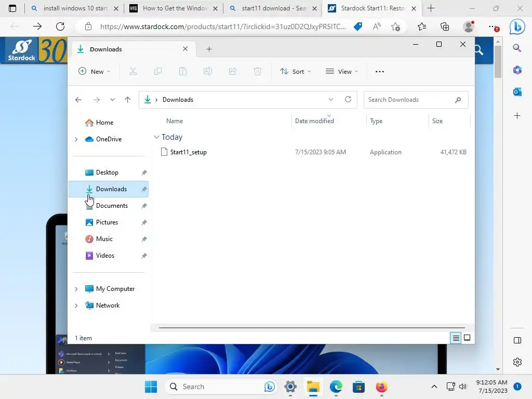Open Outlook in Edge sidebar

coord(517,91)
